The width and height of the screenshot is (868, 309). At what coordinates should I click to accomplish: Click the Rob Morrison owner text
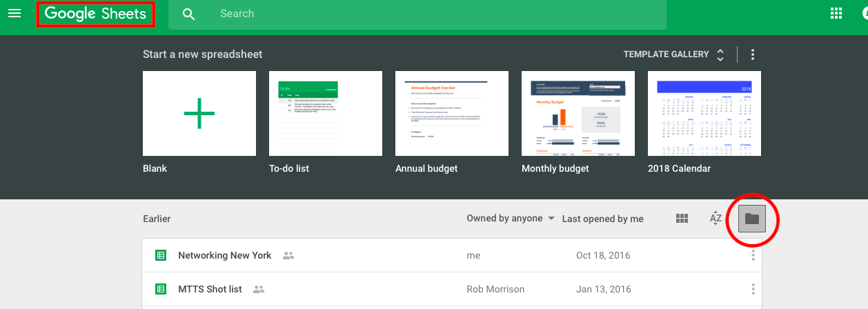[x=495, y=289]
